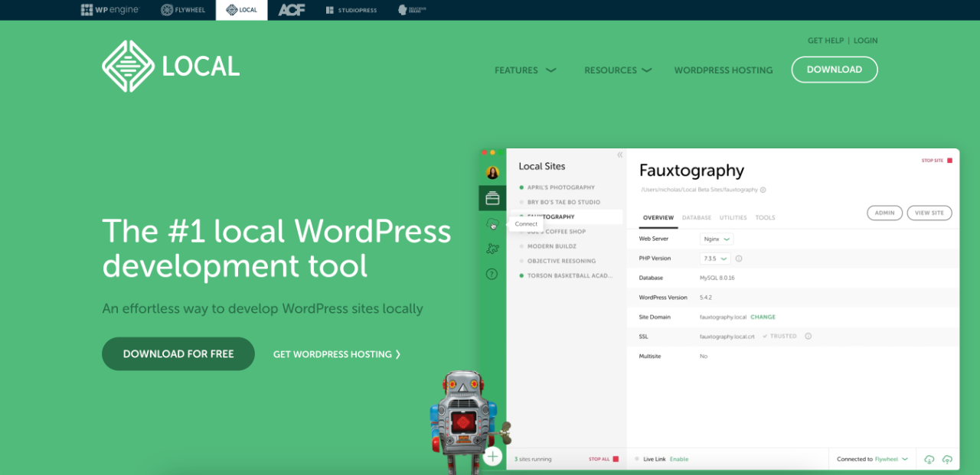Click the Download for Free button
The width and height of the screenshot is (980, 475).
coord(178,354)
